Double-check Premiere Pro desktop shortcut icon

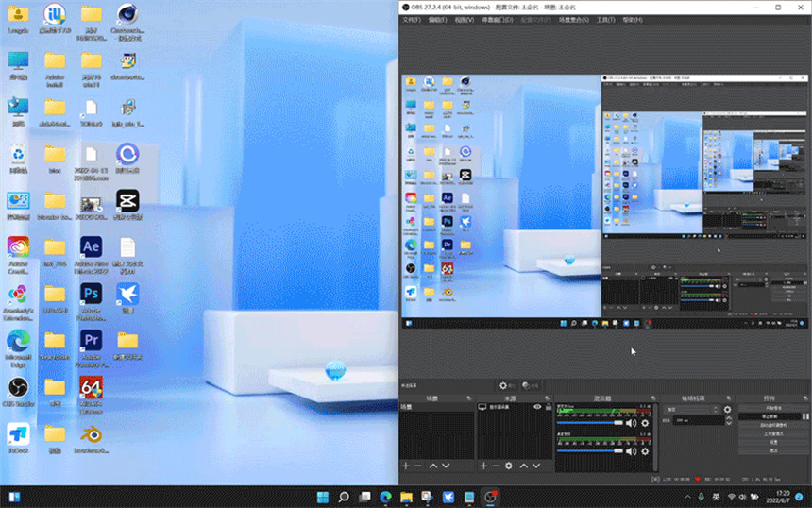point(91,343)
